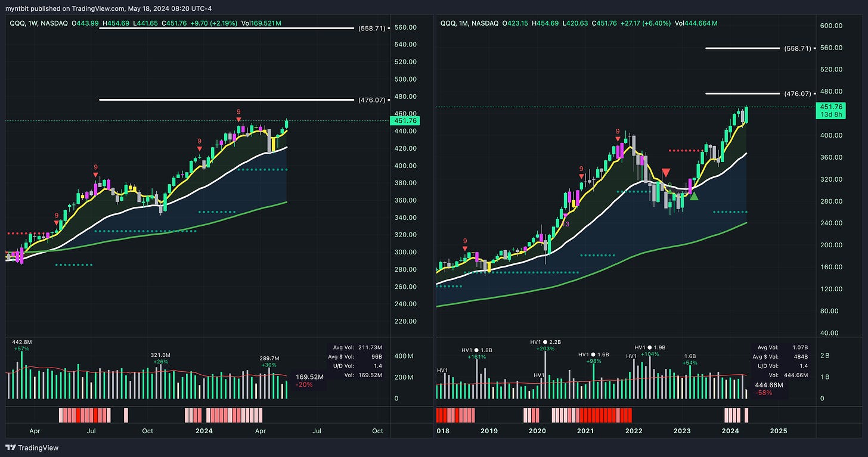
Task: Click the highest red 9 marker on weekly chart
Action: pos(238,114)
